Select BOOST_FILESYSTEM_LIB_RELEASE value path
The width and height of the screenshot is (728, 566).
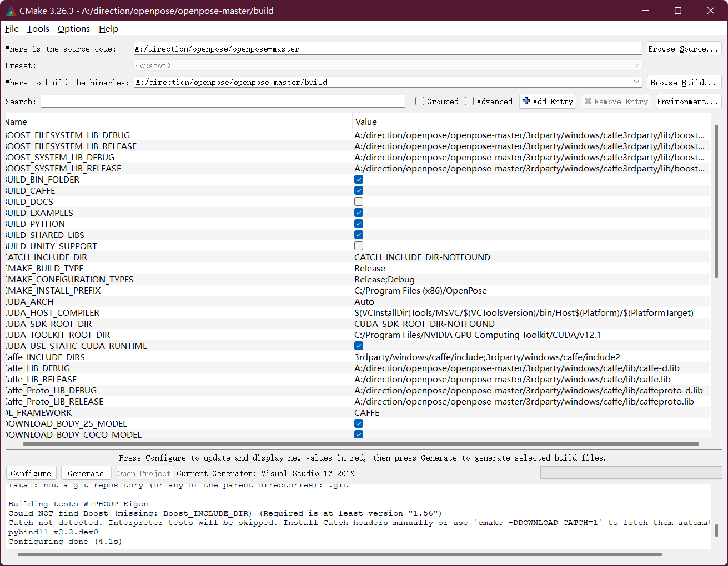point(530,146)
